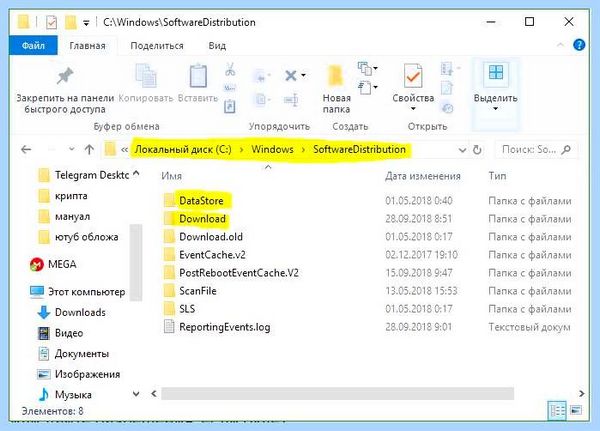Click the horizontal scrollbar track
The height and width of the screenshot is (431, 600).
(x=337, y=393)
